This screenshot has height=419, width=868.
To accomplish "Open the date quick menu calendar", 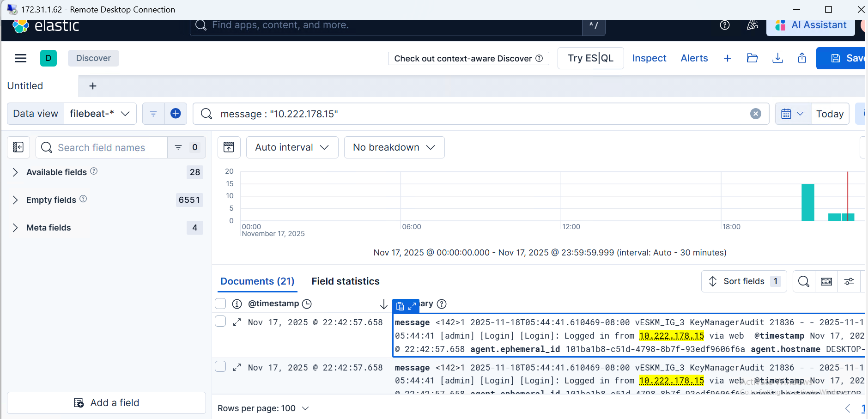I will 793,114.
